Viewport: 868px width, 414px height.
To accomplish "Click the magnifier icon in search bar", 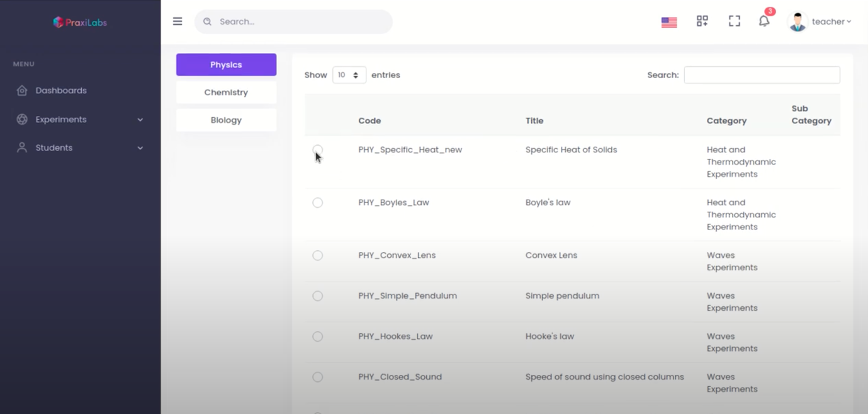I will (208, 21).
